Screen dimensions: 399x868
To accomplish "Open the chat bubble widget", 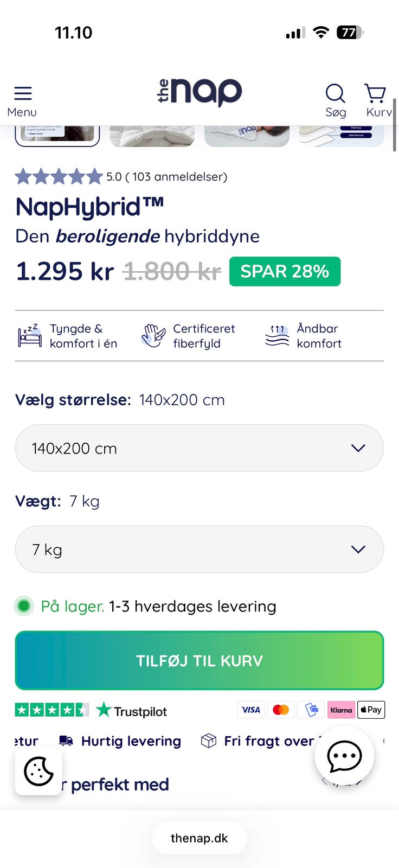I will point(344,756).
